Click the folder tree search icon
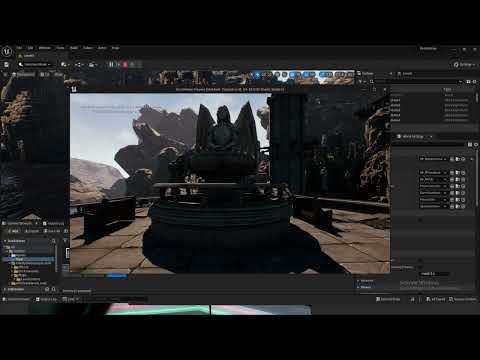This screenshot has width=480, height=360. [54, 241]
